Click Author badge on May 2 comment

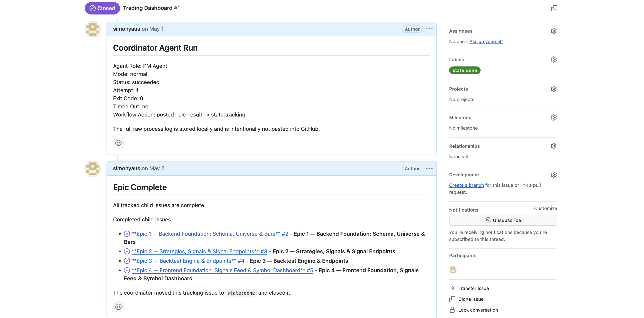click(412, 168)
